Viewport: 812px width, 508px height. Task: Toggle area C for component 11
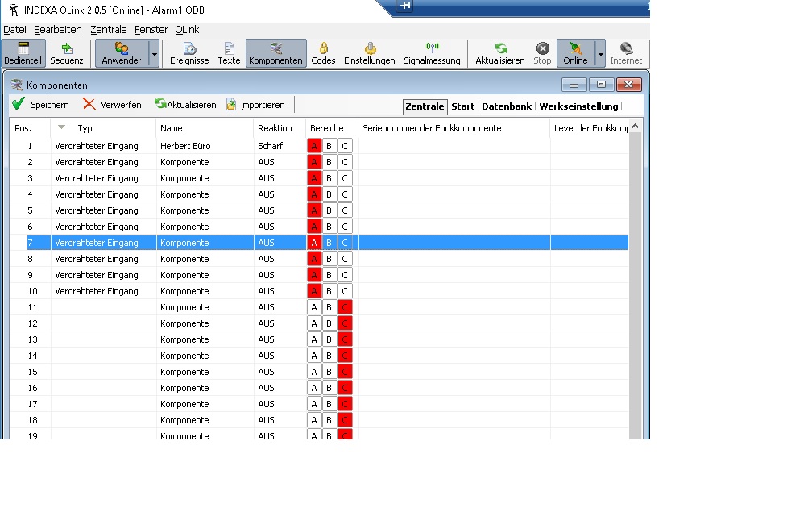tap(345, 307)
